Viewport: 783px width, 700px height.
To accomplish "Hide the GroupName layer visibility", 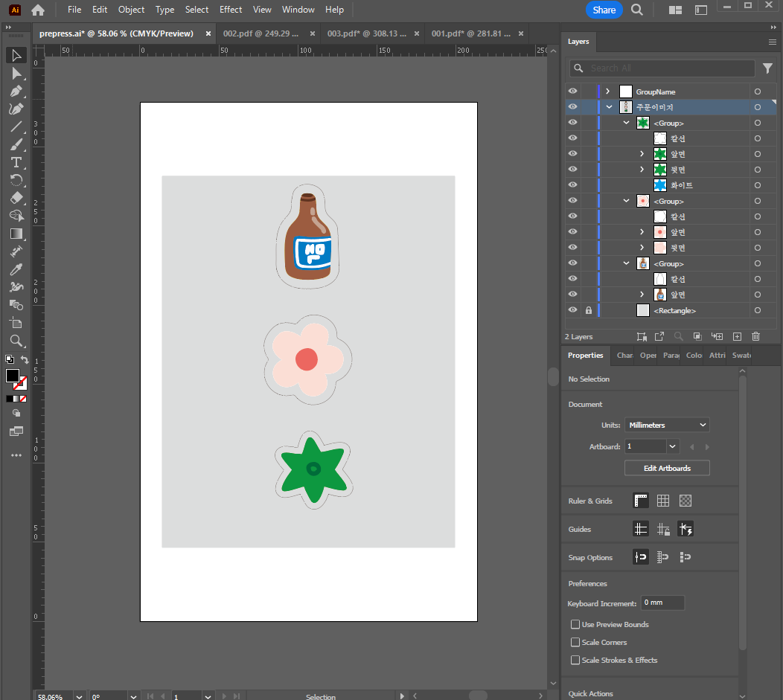I will coord(573,91).
